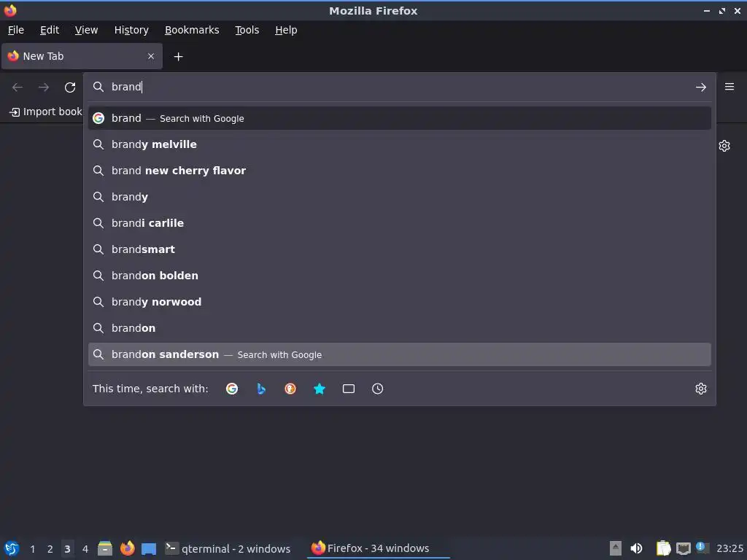Select 'brandon bolden' suggestion
Viewport: 747px width, 560px height.
pyautogui.click(x=399, y=275)
